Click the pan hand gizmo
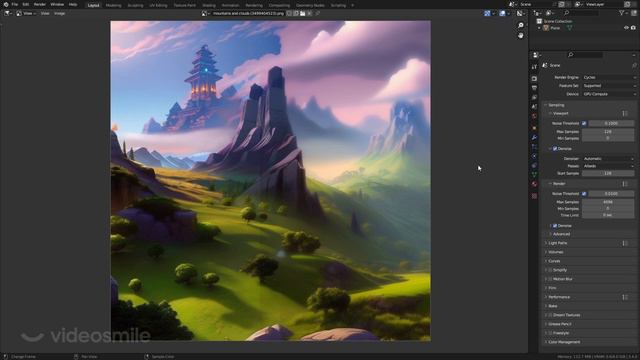The height and width of the screenshot is (360, 640). point(520,36)
